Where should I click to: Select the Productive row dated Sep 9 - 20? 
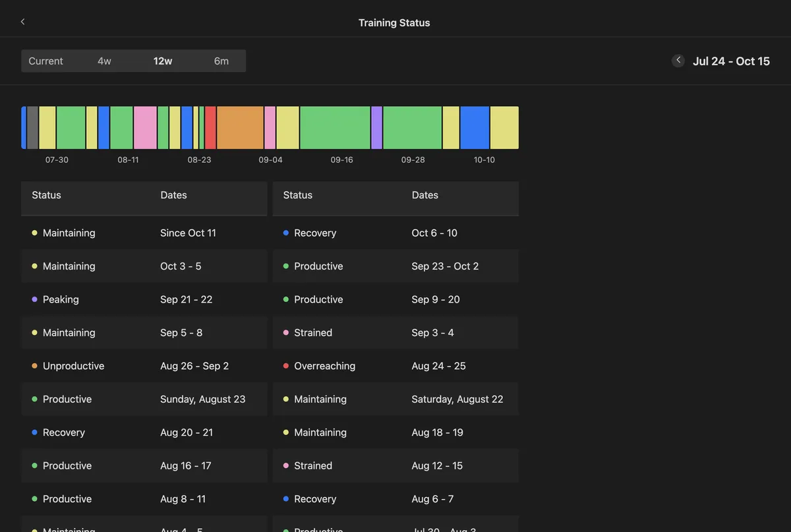click(395, 299)
